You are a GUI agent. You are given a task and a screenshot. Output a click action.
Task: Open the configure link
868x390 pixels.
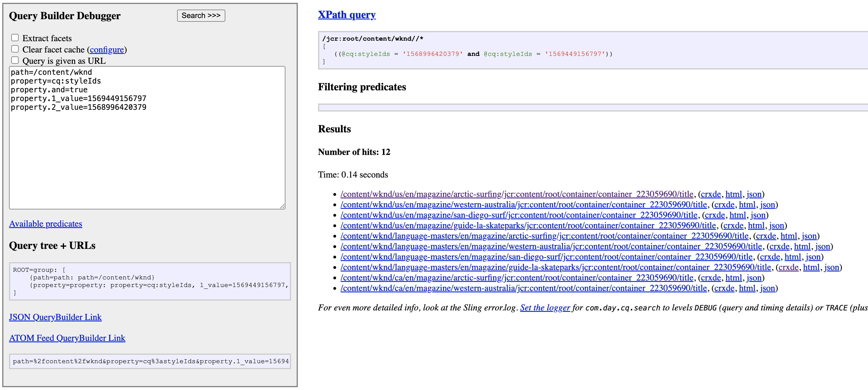point(107,49)
